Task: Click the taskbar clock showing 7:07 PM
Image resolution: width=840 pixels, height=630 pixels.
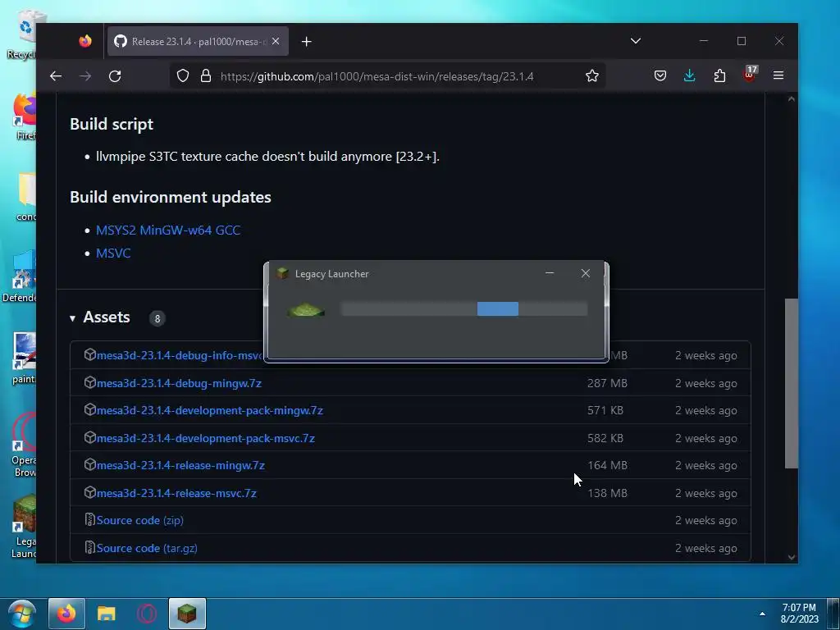Action: pos(799,614)
